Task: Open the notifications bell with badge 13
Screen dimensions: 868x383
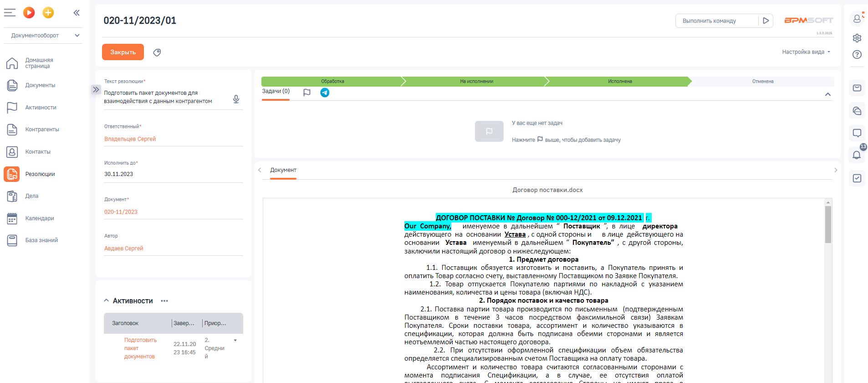Action: coord(857,155)
